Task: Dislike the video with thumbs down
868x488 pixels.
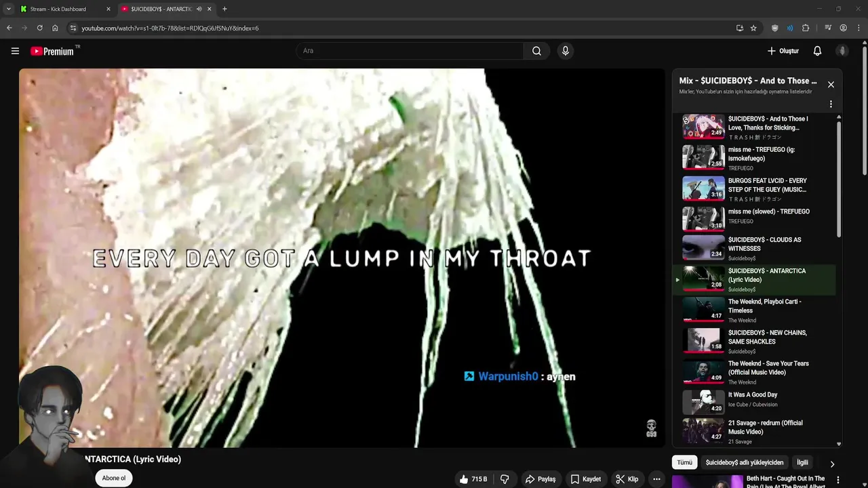Action: point(505,479)
